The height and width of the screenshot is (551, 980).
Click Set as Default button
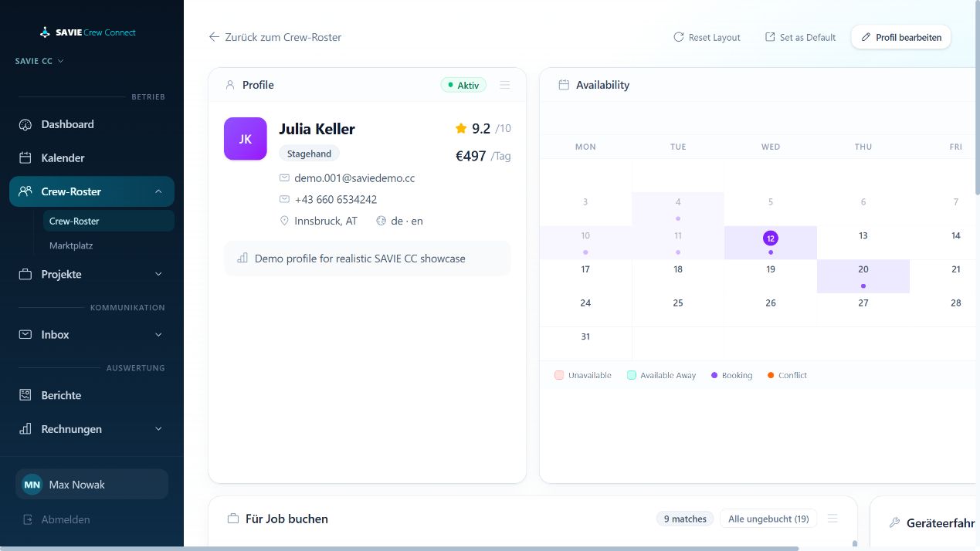pos(800,37)
